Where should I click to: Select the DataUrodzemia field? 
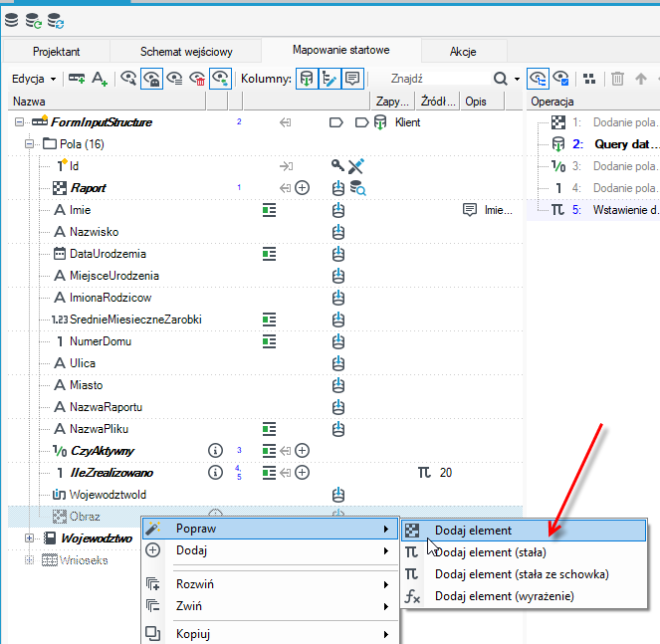(x=108, y=254)
